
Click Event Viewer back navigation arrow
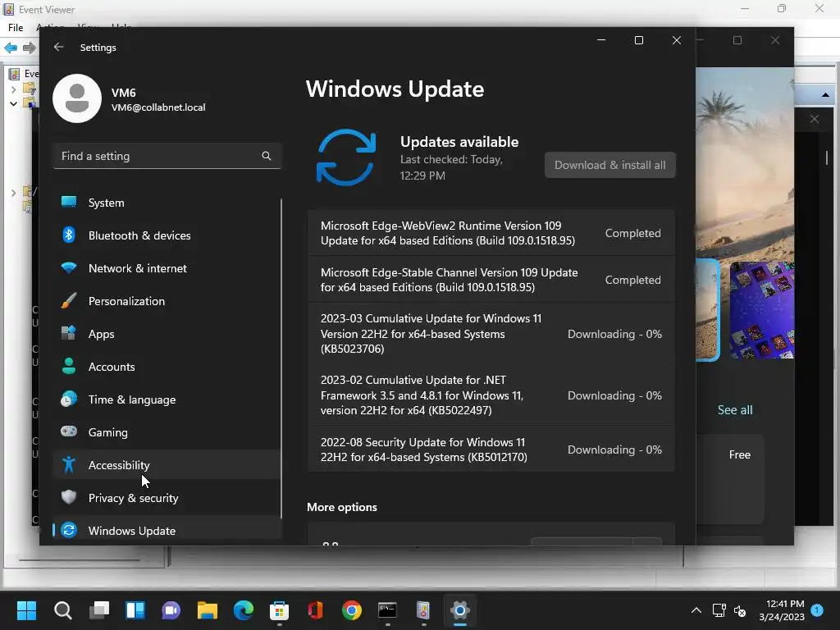tap(11, 48)
